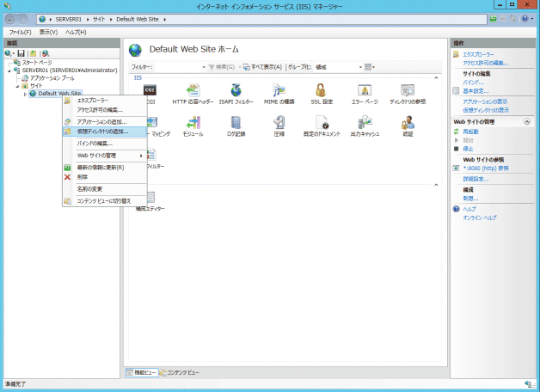
Task: Open the ヘルプ(H) menu
Action: tap(76, 32)
